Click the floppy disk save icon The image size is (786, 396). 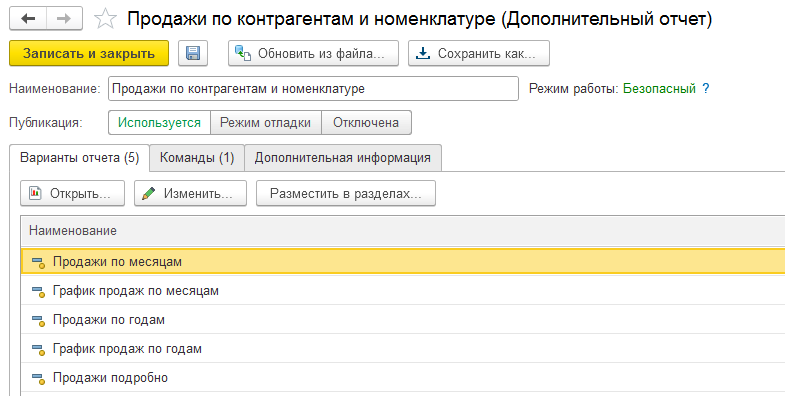193,53
